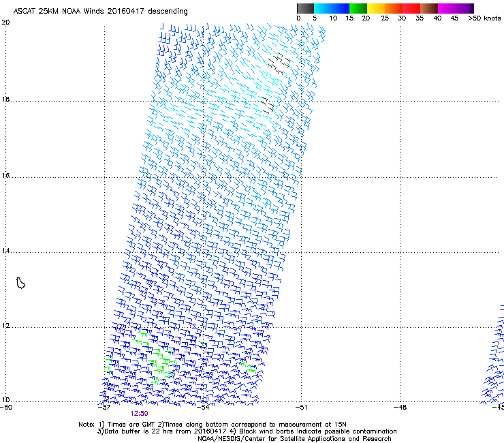Click the latitude label 14
Screen dimensions: 504x443
click(5, 250)
